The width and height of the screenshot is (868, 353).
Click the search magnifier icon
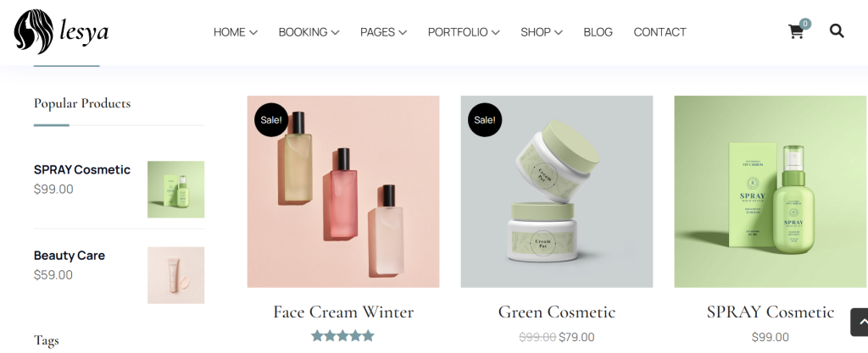click(837, 31)
